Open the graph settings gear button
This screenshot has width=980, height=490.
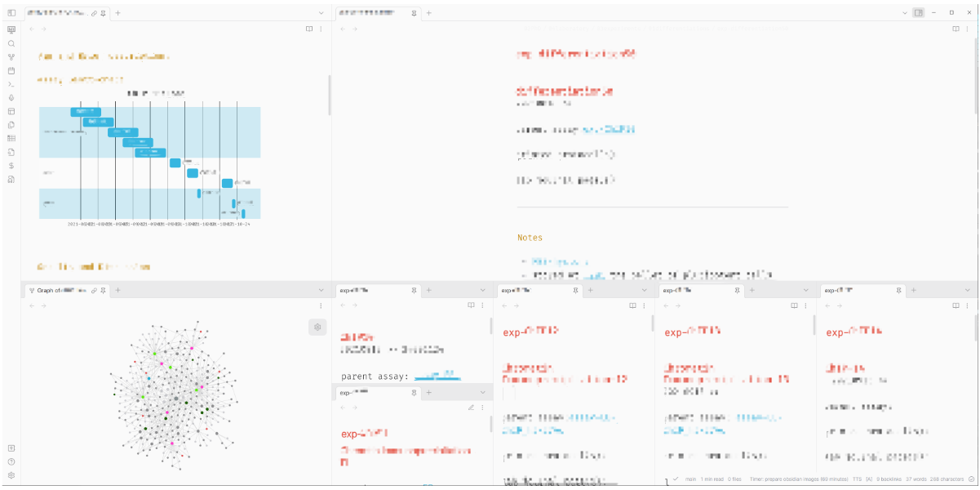(x=317, y=327)
